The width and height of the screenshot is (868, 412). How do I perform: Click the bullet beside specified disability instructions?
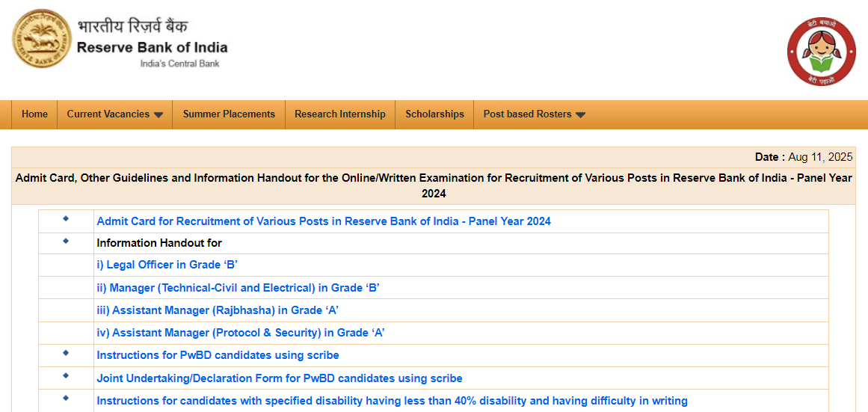(x=66, y=398)
